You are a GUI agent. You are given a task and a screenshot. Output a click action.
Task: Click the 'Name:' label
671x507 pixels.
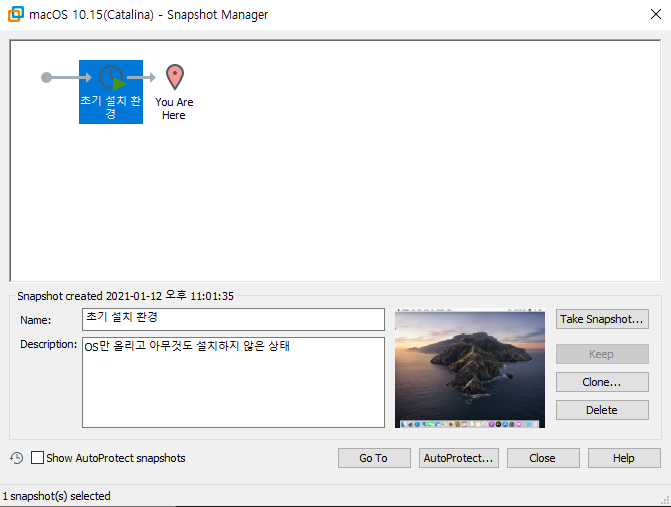[36, 320]
